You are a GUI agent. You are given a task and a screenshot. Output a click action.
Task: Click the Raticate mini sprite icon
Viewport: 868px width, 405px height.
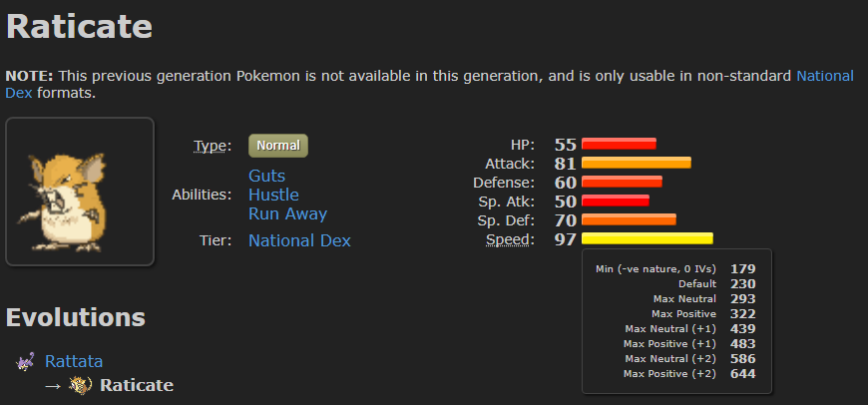coord(80,385)
